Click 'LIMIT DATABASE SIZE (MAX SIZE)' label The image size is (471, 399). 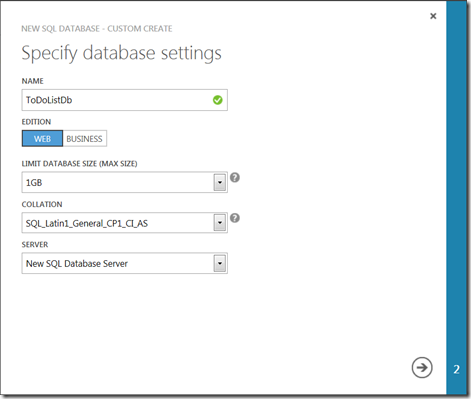(x=79, y=164)
